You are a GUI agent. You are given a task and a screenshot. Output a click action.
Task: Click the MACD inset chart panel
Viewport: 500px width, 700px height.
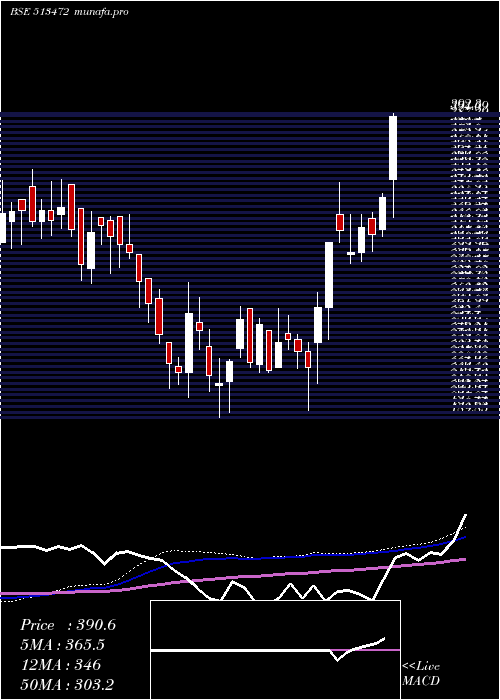[x=275, y=650]
